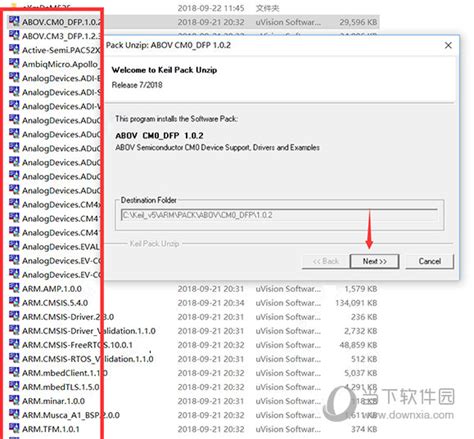The height and width of the screenshot is (439, 474).
Task: Click the ARM.mbedClient row date
Action: (x=211, y=373)
